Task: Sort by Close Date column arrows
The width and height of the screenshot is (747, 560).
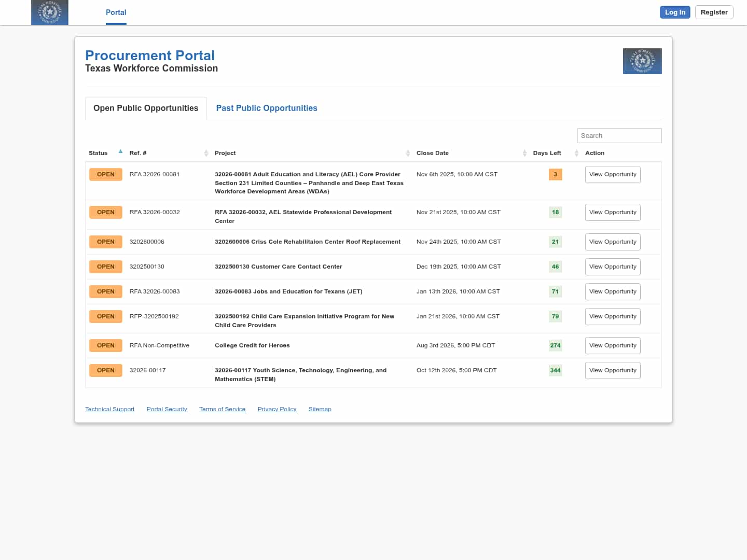Action: coord(524,153)
